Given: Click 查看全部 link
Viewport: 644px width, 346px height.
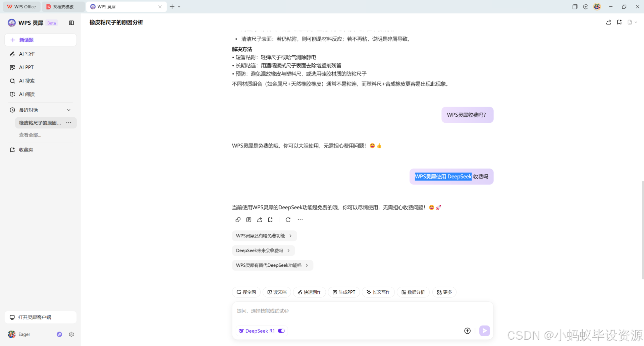Looking at the screenshot, I should (x=30, y=135).
